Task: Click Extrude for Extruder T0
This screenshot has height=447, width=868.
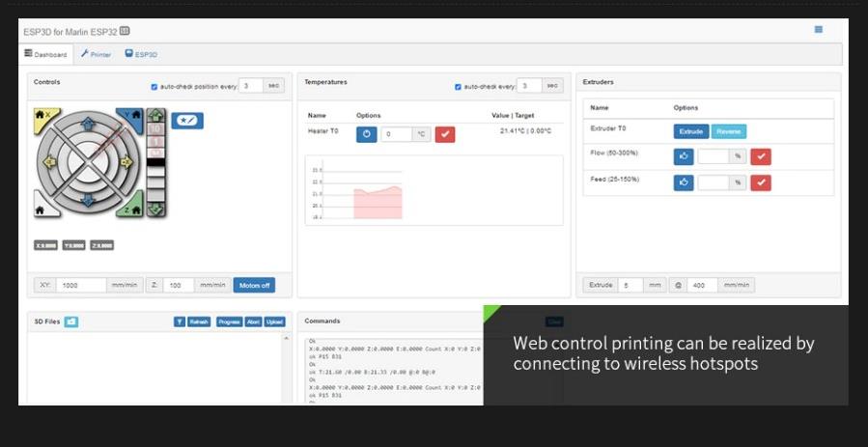Action: tap(691, 131)
